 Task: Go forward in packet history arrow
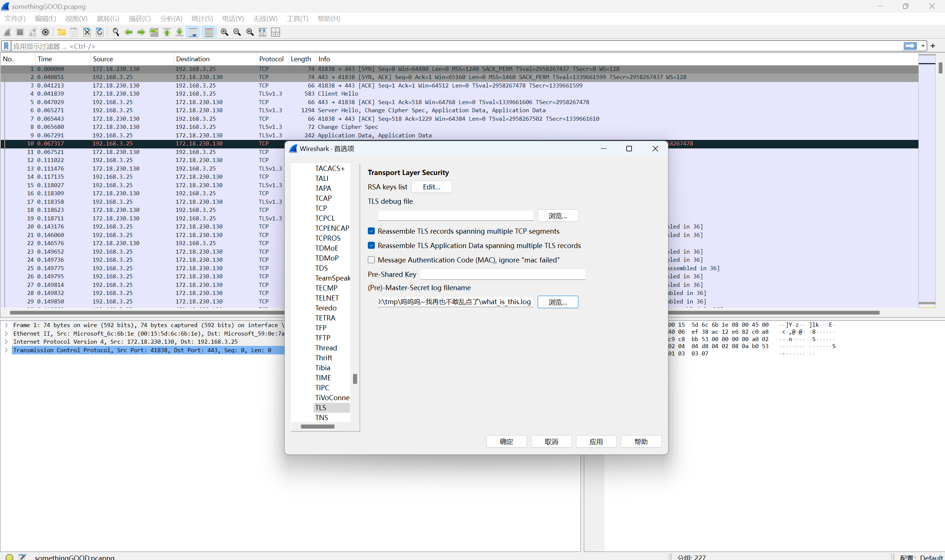(x=141, y=32)
